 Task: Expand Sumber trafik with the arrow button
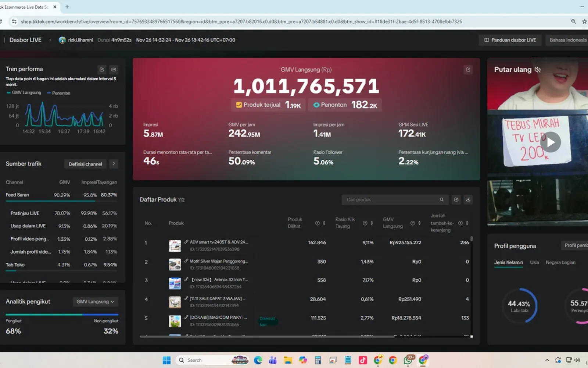(x=114, y=164)
